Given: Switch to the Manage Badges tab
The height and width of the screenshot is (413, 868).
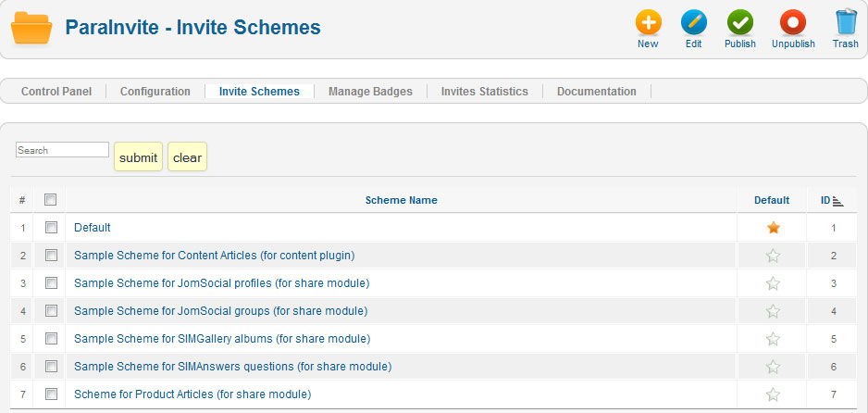Looking at the screenshot, I should [370, 92].
